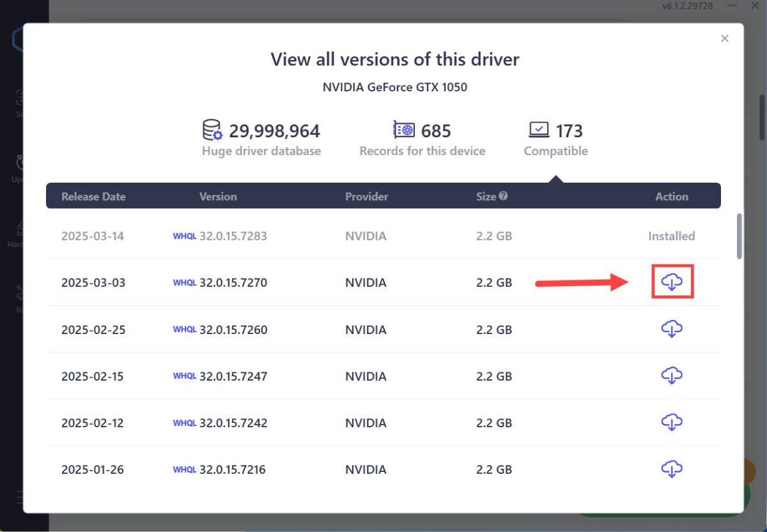Viewport: 767px width, 532px height.
Task: Select the Compatible drivers tab
Action: (x=555, y=139)
